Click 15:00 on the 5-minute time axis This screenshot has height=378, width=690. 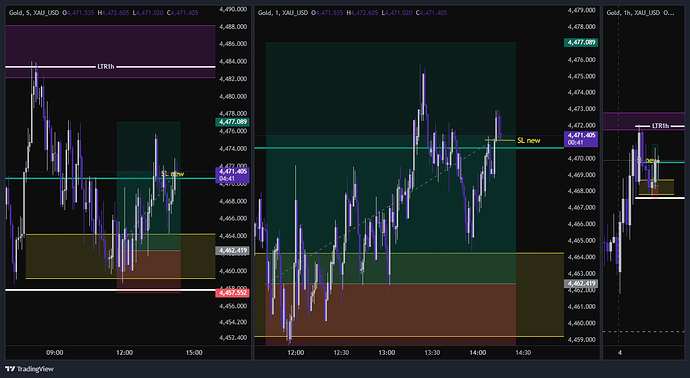[194, 352]
